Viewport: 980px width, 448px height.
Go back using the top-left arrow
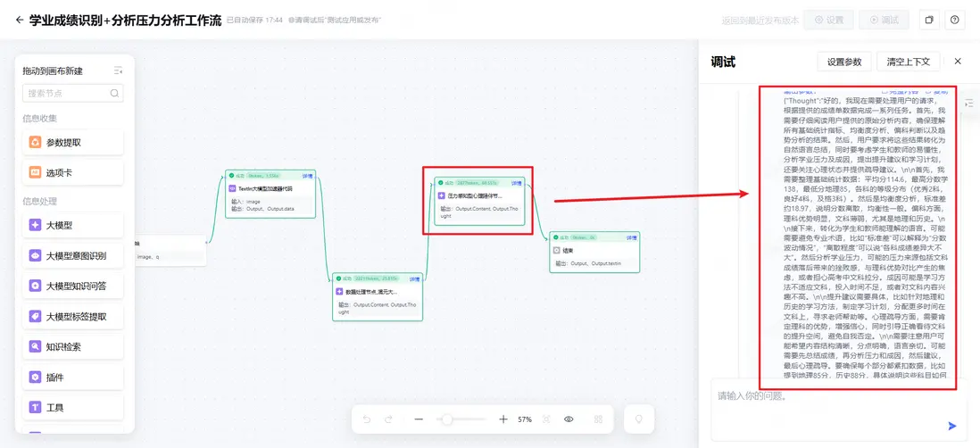click(20, 20)
